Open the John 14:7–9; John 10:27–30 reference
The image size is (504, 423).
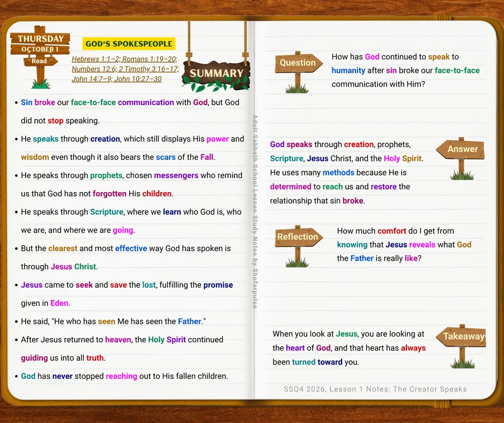pyautogui.click(x=117, y=79)
